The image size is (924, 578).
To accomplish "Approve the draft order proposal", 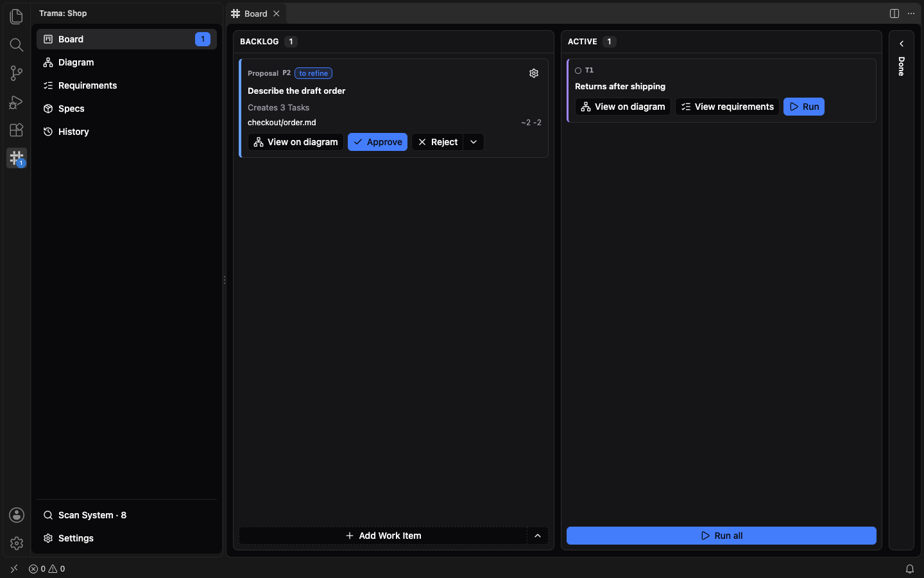I will click(x=377, y=142).
